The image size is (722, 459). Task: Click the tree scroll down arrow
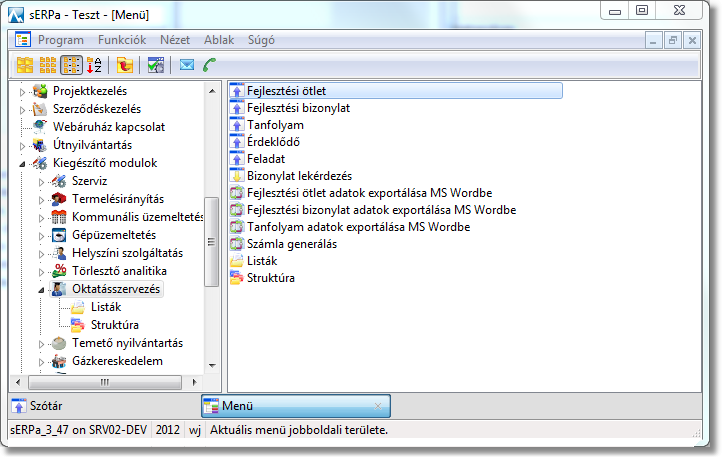(212, 366)
